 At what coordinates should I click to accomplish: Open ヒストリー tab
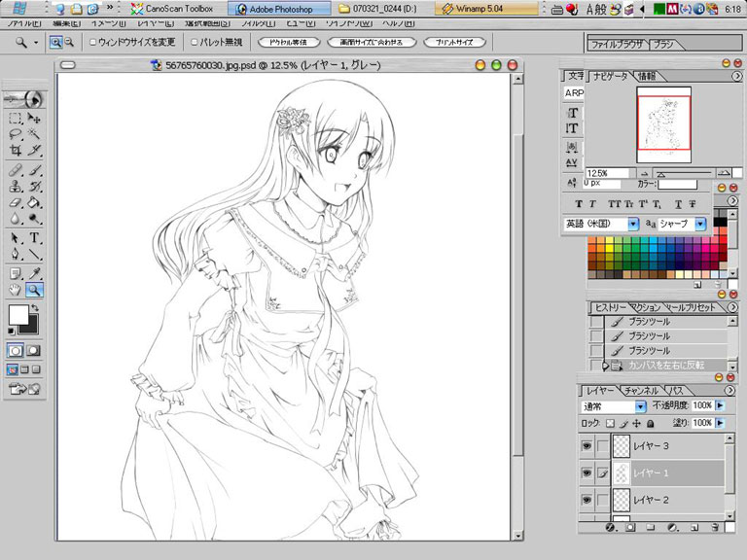[611, 308]
